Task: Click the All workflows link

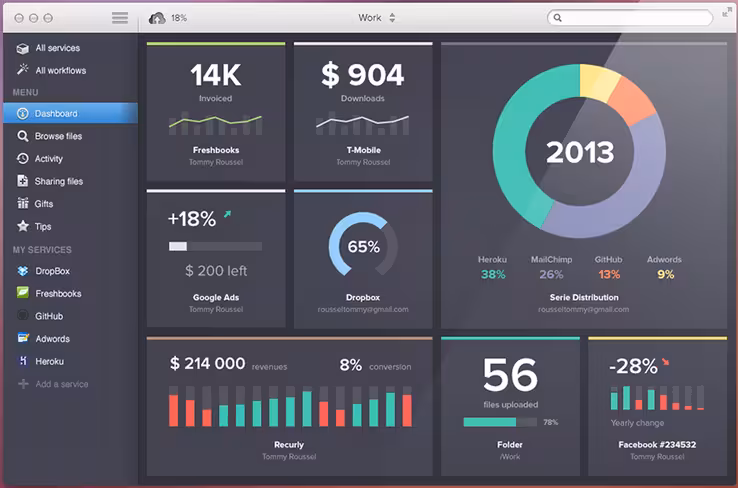Action: tap(61, 71)
